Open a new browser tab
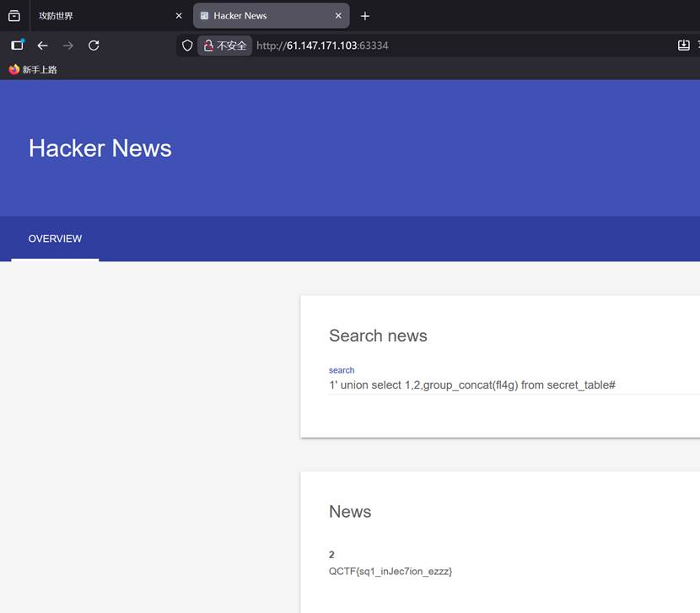700x613 pixels. pyautogui.click(x=364, y=16)
